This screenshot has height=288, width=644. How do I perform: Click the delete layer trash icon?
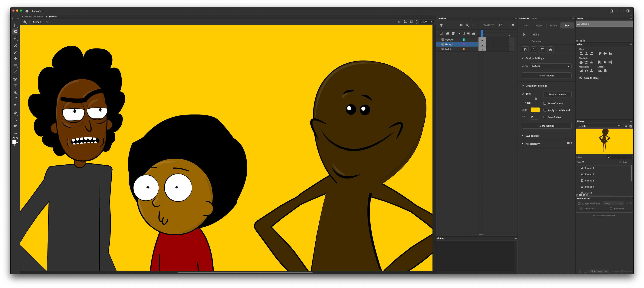(x=453, y=34)
